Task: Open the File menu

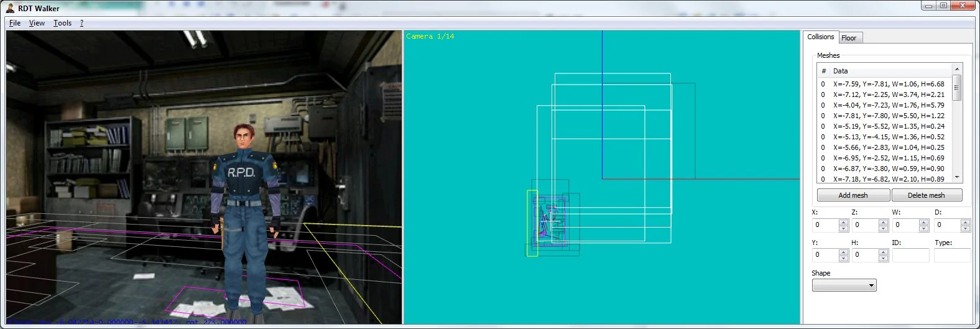Action: click(15, 23)
